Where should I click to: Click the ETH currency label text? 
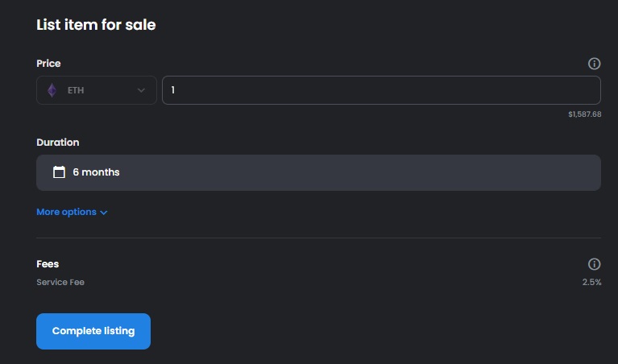76,90
